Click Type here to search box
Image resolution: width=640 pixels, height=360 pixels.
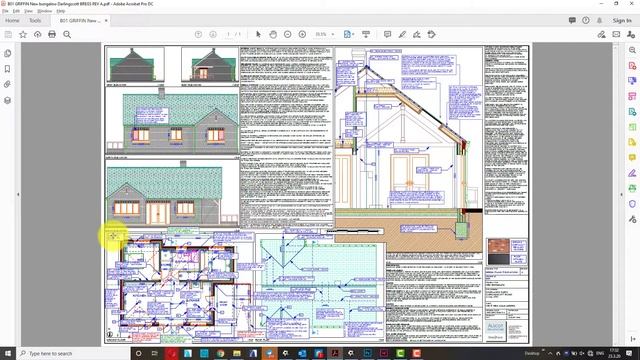click(x=73, y=353)
